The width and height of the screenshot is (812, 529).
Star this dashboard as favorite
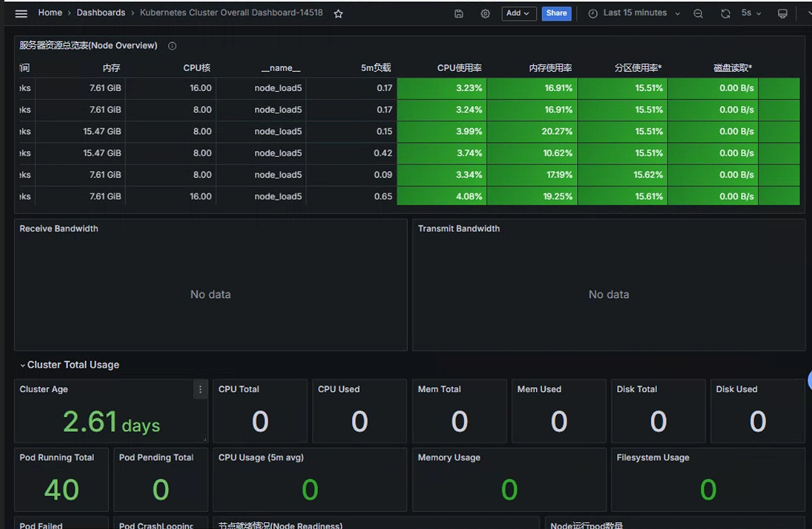point(338,13)
